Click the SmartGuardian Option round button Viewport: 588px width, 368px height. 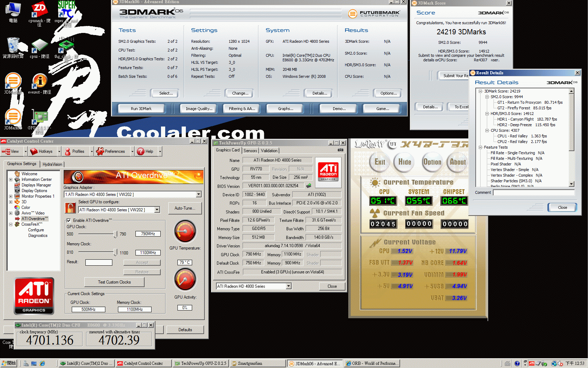click(x=432, y=162)
